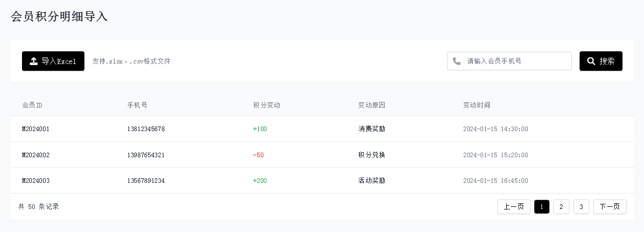This screenshot has height=232, width=644.
Task: Click the 积分变动 column header
Action: [266, 105]
